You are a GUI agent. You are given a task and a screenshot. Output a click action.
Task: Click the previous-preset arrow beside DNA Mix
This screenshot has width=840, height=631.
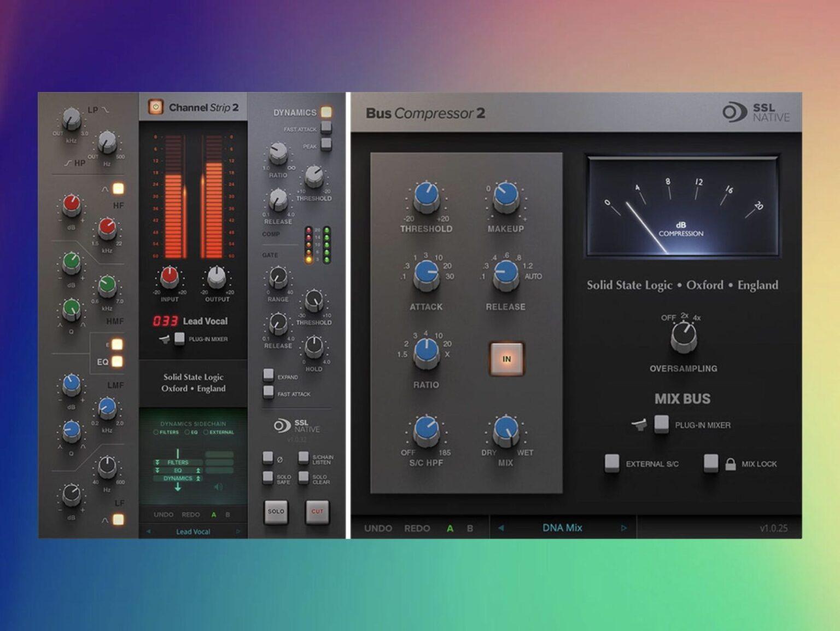(x=500, y=528)
